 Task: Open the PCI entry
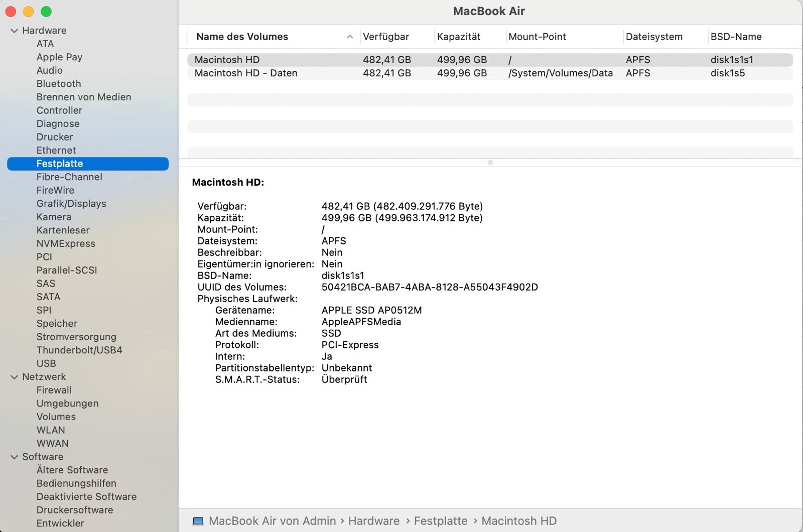click(x=44, y=256)
